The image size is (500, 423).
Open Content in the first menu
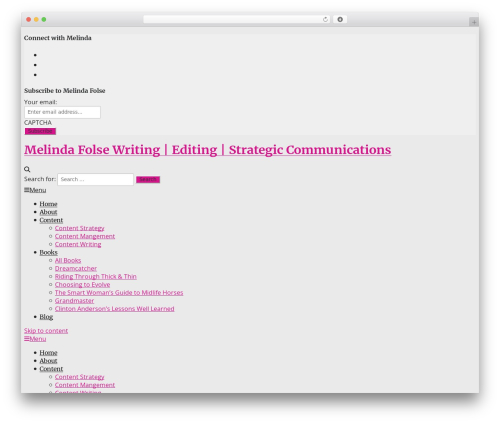[51, 220]
